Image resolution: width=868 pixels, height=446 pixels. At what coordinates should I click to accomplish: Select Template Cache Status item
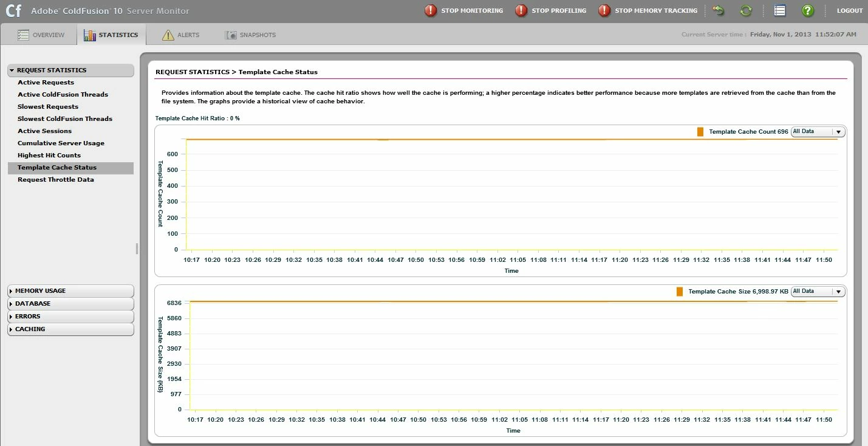tap(70, 168)
